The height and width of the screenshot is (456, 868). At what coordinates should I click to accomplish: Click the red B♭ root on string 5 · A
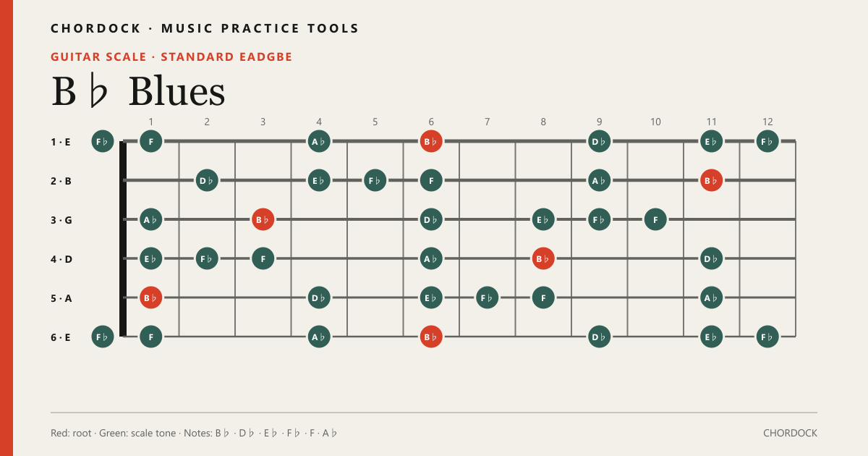pos(151,297)
